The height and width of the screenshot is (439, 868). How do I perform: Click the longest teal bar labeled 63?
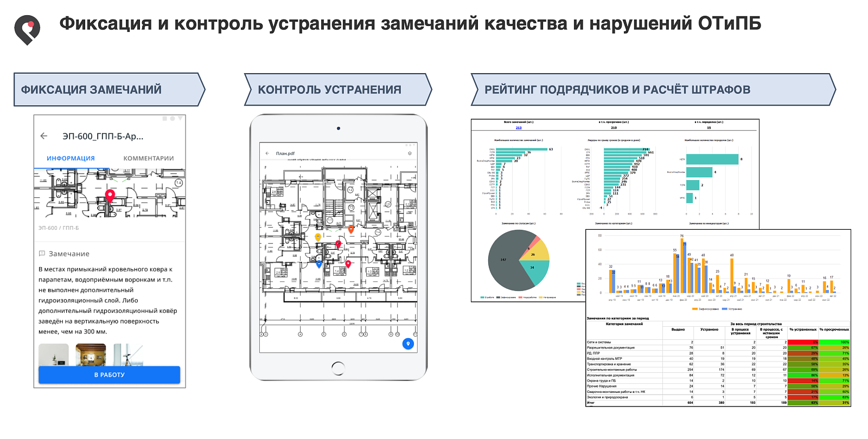click(521, 149)
